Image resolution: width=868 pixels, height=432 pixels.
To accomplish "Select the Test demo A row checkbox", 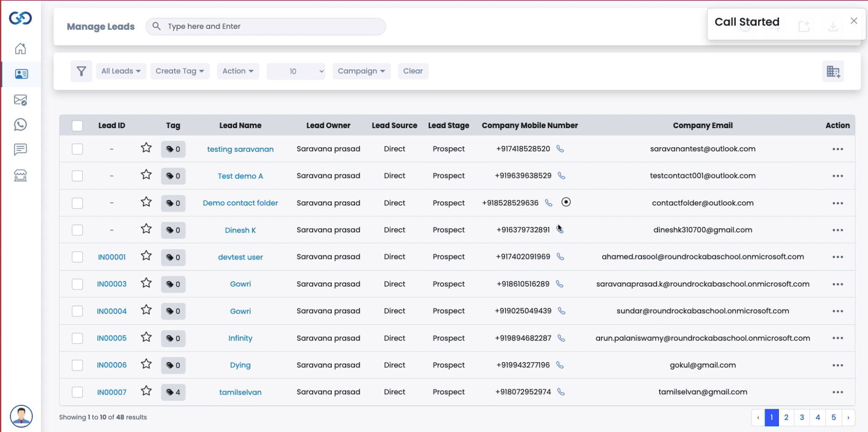I will point(77,176).
